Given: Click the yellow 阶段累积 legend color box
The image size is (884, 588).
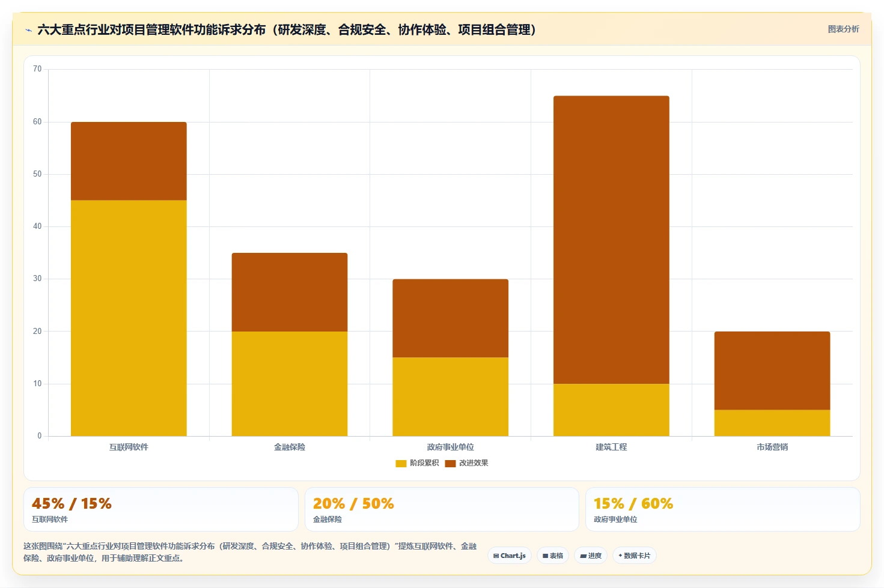Looking at the screenshot, I should tap(401, 463).
